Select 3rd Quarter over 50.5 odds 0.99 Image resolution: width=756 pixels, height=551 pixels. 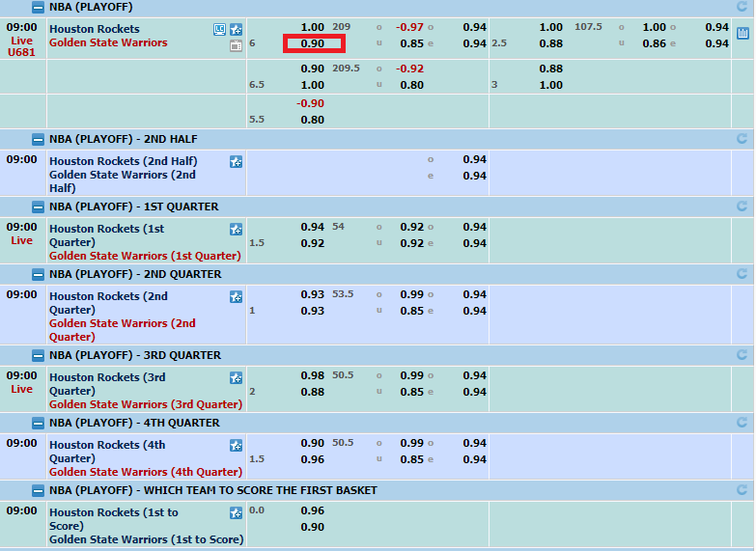[x=411, y=375]
